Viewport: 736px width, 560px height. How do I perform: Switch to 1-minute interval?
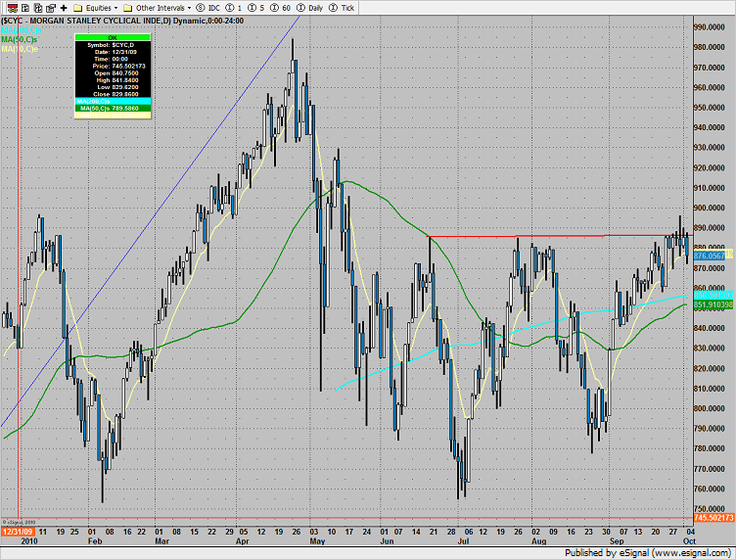point(234,8)
